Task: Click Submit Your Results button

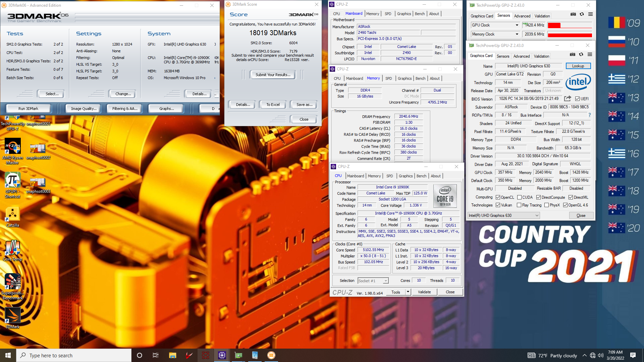Action: tap(273, 75)
